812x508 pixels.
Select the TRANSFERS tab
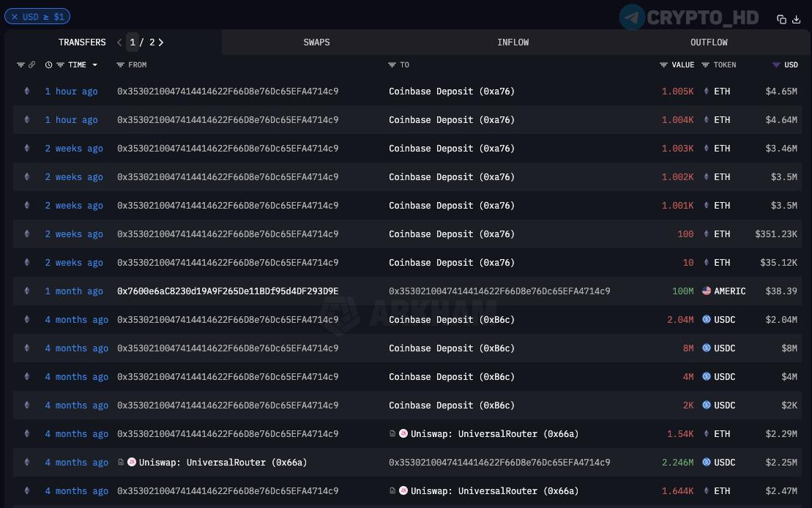(x=82, y=42)
